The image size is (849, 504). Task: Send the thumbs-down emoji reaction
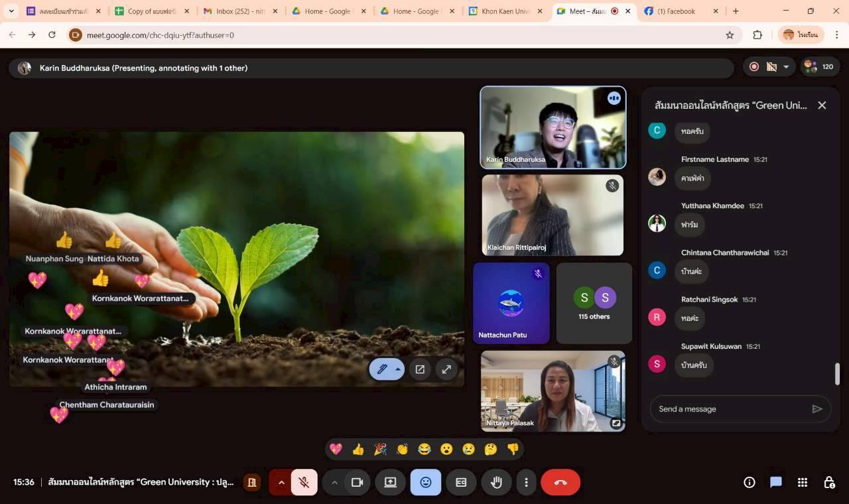pos(513,449)
